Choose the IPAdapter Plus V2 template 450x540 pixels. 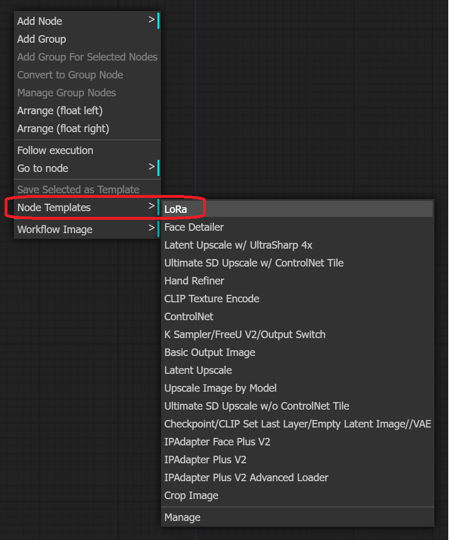click(x=297, y=460)
